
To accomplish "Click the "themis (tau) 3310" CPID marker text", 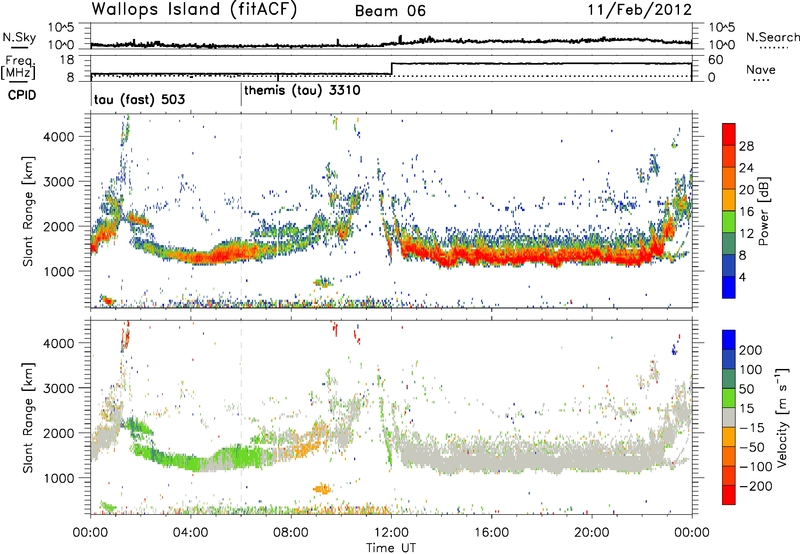I will 302,91.
